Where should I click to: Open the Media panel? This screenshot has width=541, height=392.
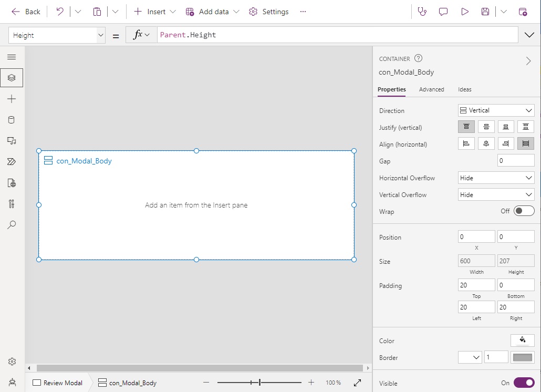click(x=12, y=141)
